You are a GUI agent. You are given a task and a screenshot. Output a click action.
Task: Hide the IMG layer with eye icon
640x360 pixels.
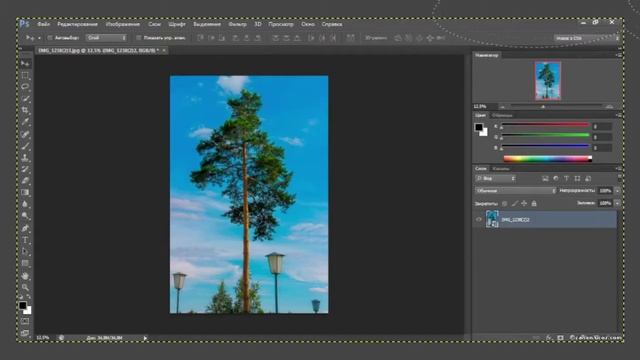[x=479, y=220]
